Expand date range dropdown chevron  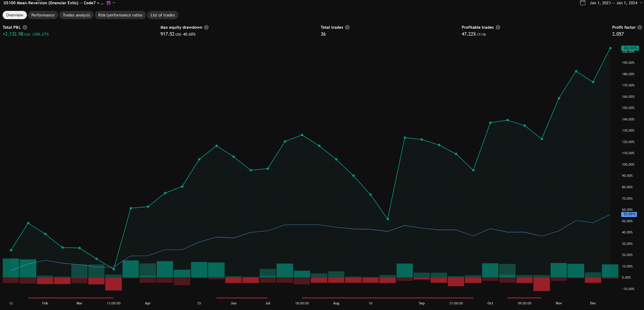point(641,3)
